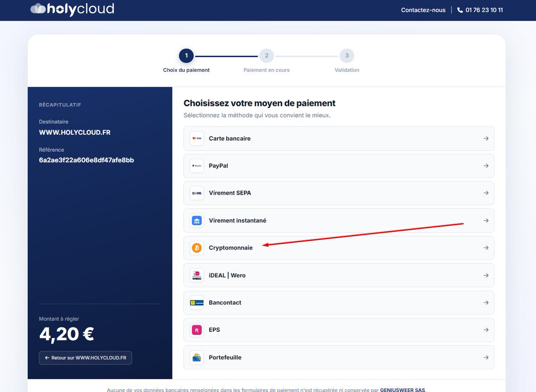Click the arrow on the EPS row

(486, 330)
